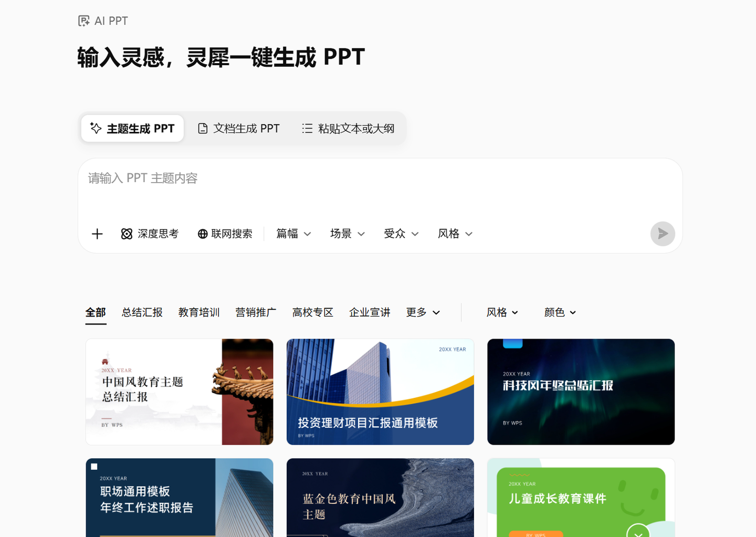The height and width of the screenshot is (537, 756).
Task: Open the 风格 template filter dropdown
Action: point(502,312)
